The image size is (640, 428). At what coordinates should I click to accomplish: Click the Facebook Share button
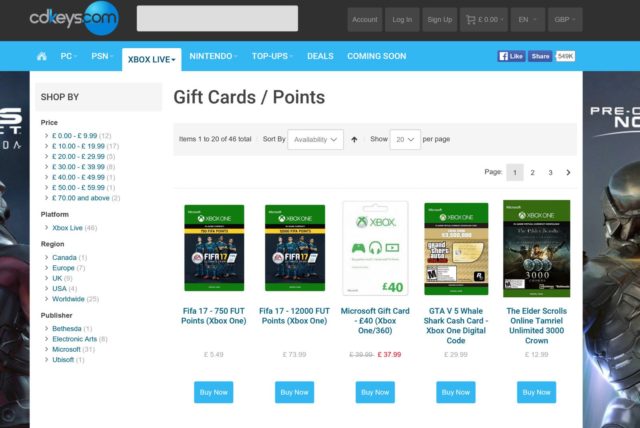[x=540, y=56]
